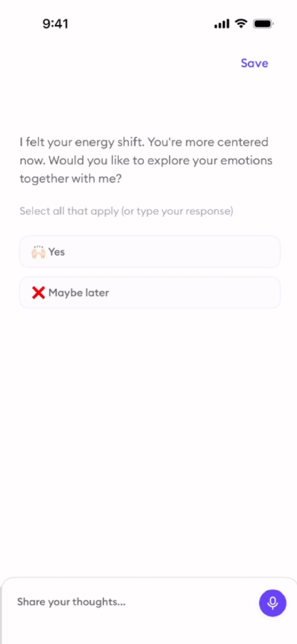
Task: Click the raised hands emoji
Action: click(x=38, y=252)
